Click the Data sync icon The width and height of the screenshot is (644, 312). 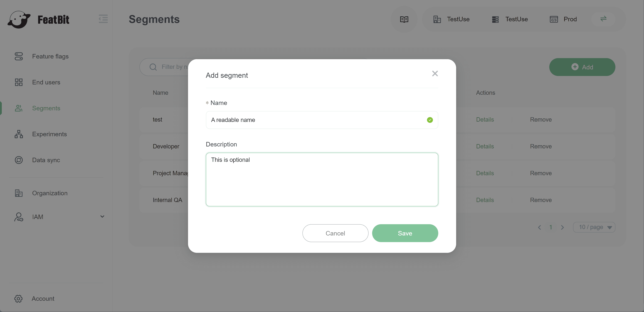click(x=19, y=160)
